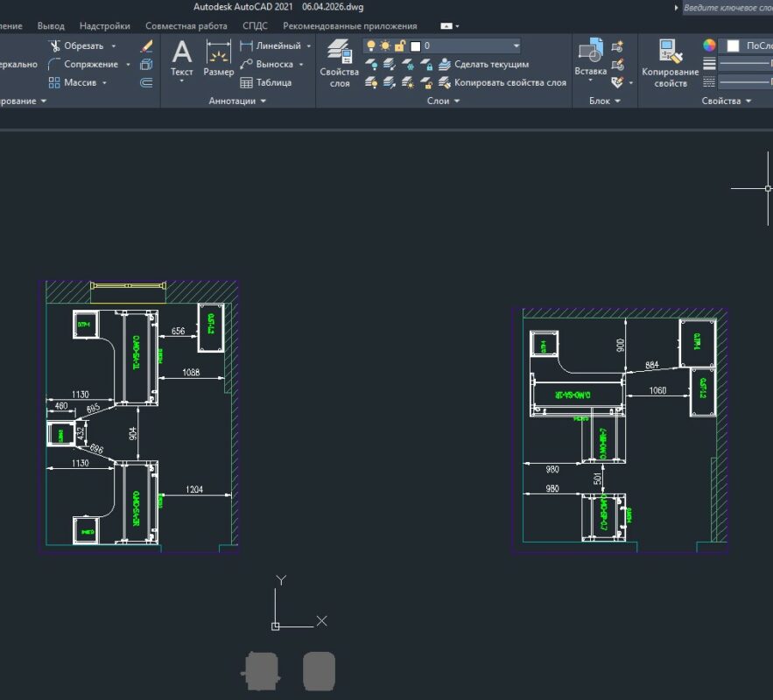Image resolution: width=773 pixels, height=700 pixels.
Task: Open the Размер dimension tool
Action: pyautogui.click(x=218, y=58)
